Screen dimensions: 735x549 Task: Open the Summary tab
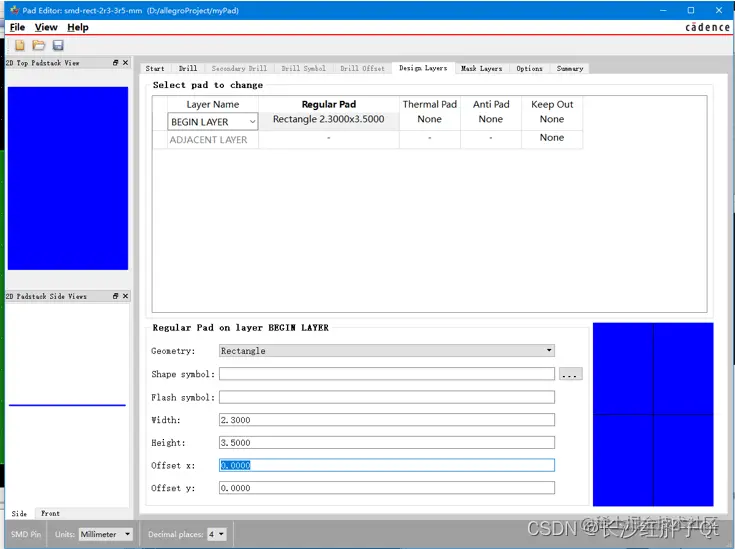(570, 68)
